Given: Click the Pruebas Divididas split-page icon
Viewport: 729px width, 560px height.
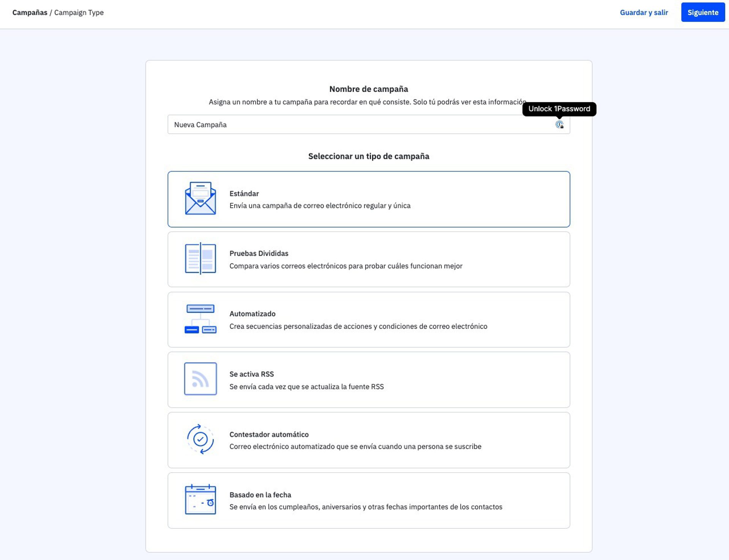Looking at the screenshot, I should (x=200, y=259).
